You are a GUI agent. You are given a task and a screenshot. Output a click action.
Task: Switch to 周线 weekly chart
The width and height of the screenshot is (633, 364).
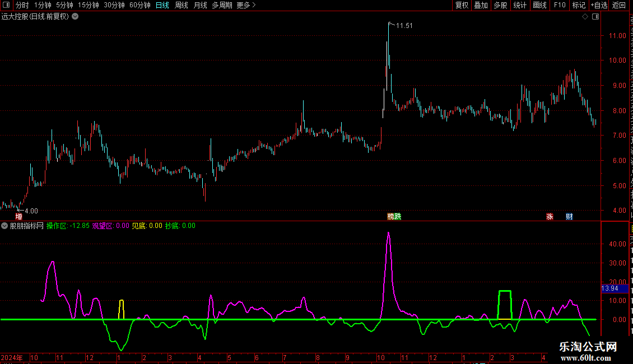pos(181,5)
